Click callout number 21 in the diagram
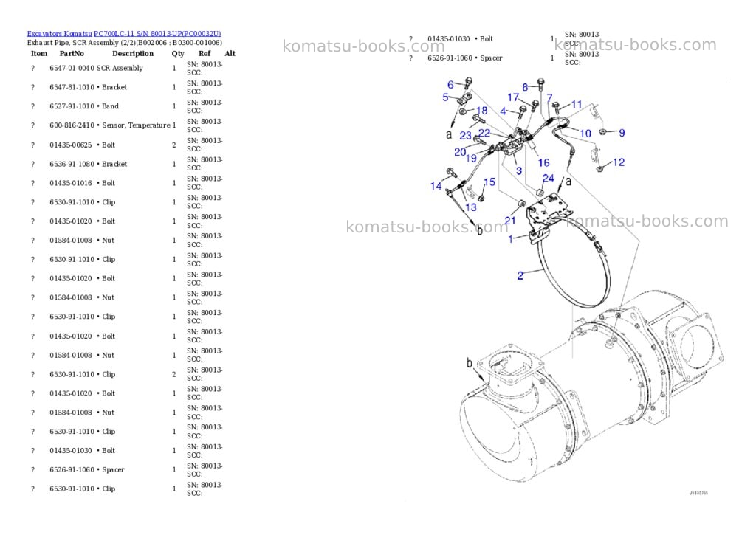Screen dimensions: 756x535 point(510,221)
